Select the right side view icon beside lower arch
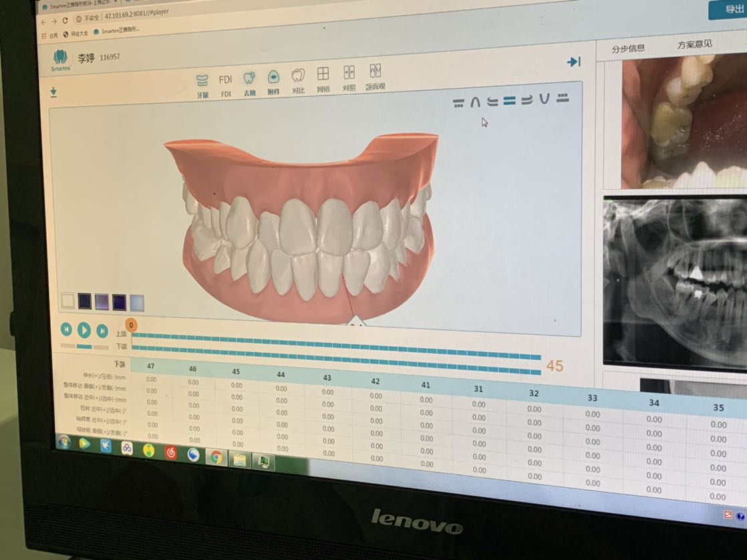 coord(527,100)
